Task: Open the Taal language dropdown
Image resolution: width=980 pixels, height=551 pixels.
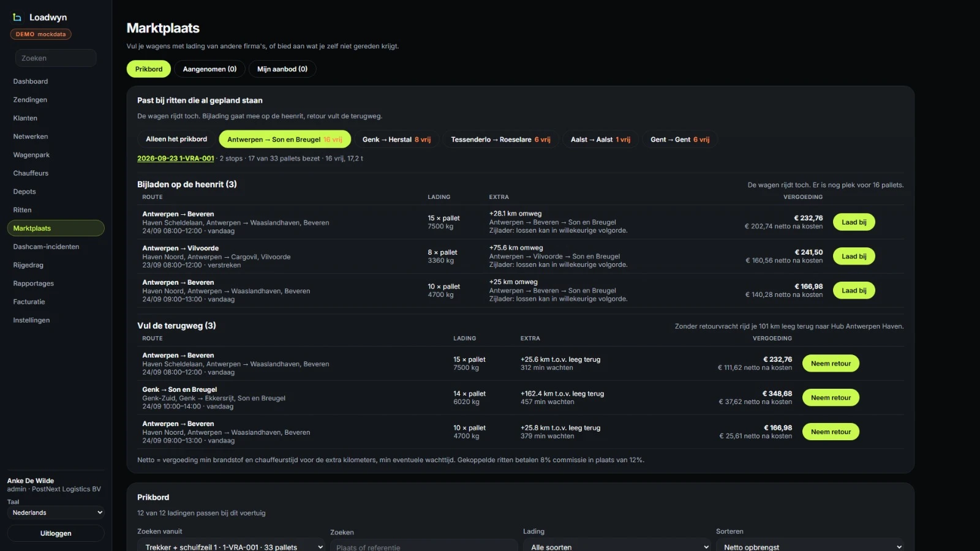Action: (56, 512)
